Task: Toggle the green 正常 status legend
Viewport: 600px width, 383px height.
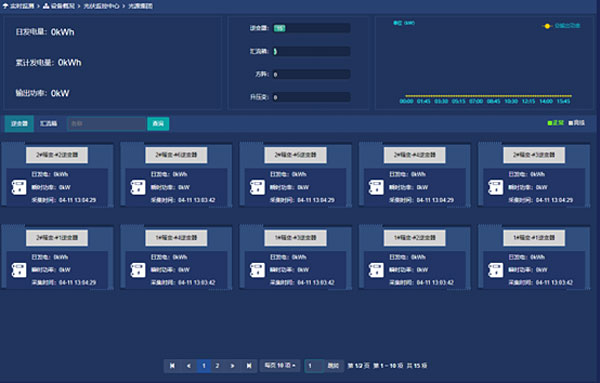Action: point(556,123)
